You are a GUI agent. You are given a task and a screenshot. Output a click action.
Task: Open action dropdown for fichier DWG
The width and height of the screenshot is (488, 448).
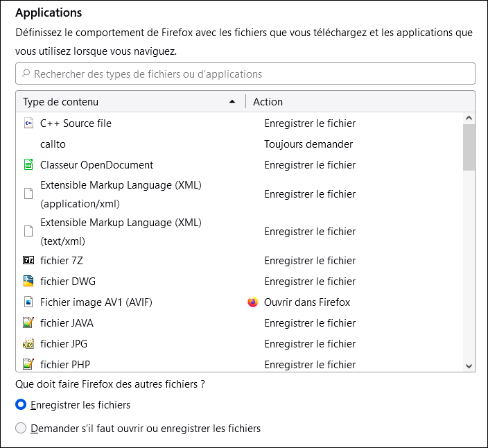tap(310, 281)
